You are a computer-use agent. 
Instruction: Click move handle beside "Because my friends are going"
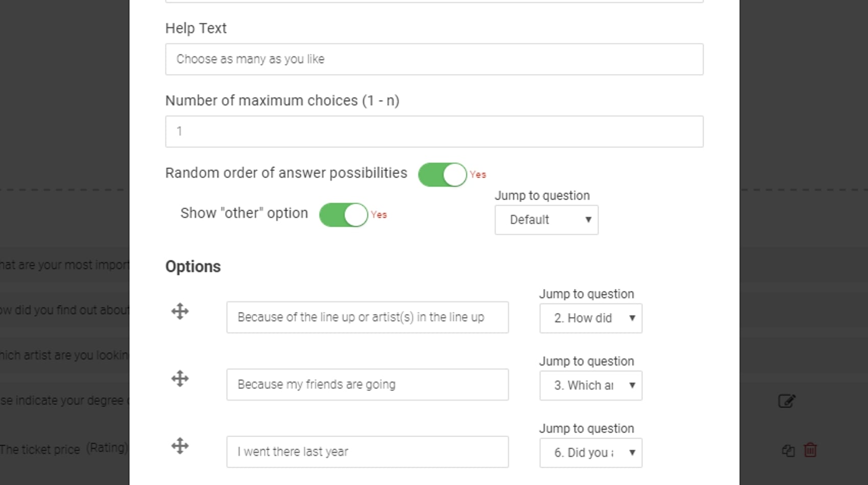coord(180,379)
